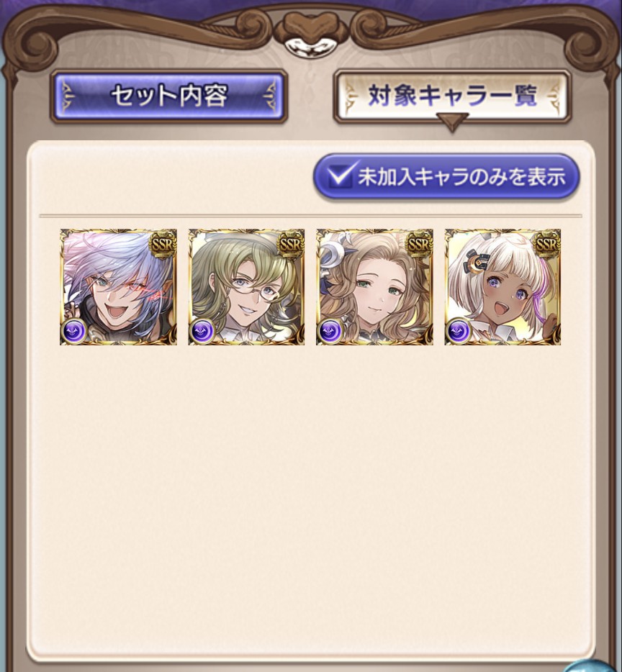Click SSR badge on white-haired character
This screenshot has width=622, height=672.
pyautogui.click(x=547, y=244)
